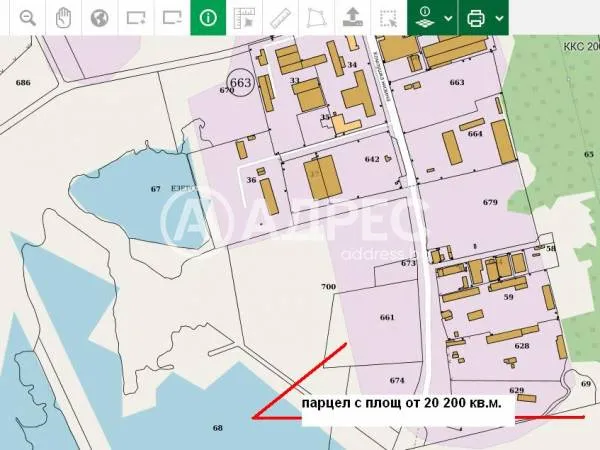Click the zoom out magnifier tool

click(27, 18)
